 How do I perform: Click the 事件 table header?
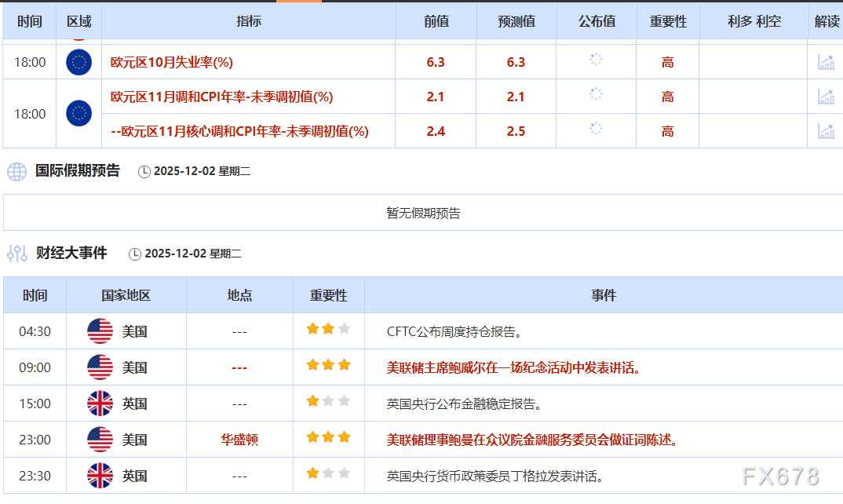[x=602, y=295]
